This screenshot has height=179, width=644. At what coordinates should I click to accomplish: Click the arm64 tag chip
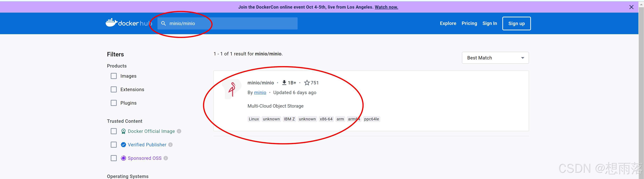click(x=354, y=119)
